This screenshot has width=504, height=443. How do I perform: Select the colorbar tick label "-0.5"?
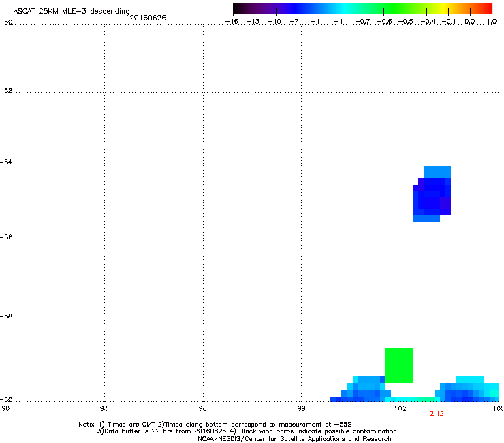405,22
